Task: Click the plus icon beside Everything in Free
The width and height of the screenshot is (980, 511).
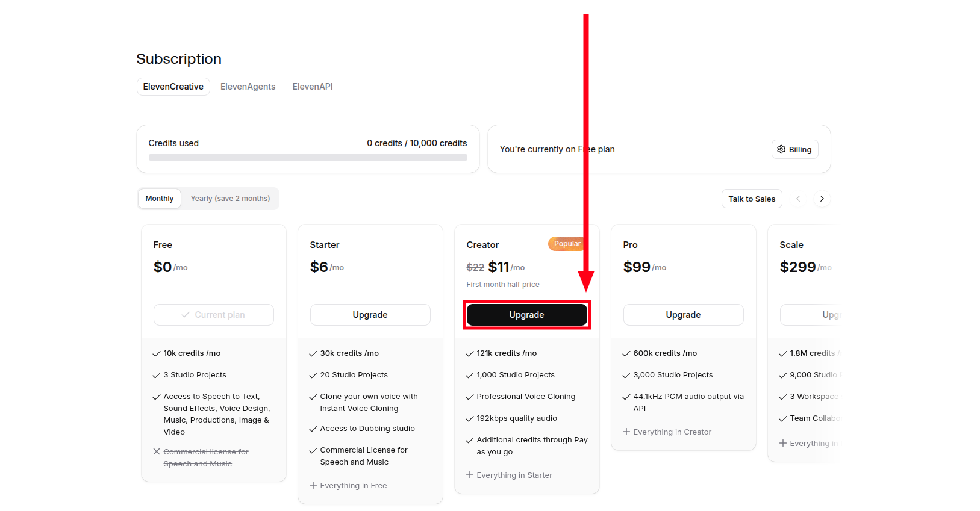Action: (x=313, y=485)
